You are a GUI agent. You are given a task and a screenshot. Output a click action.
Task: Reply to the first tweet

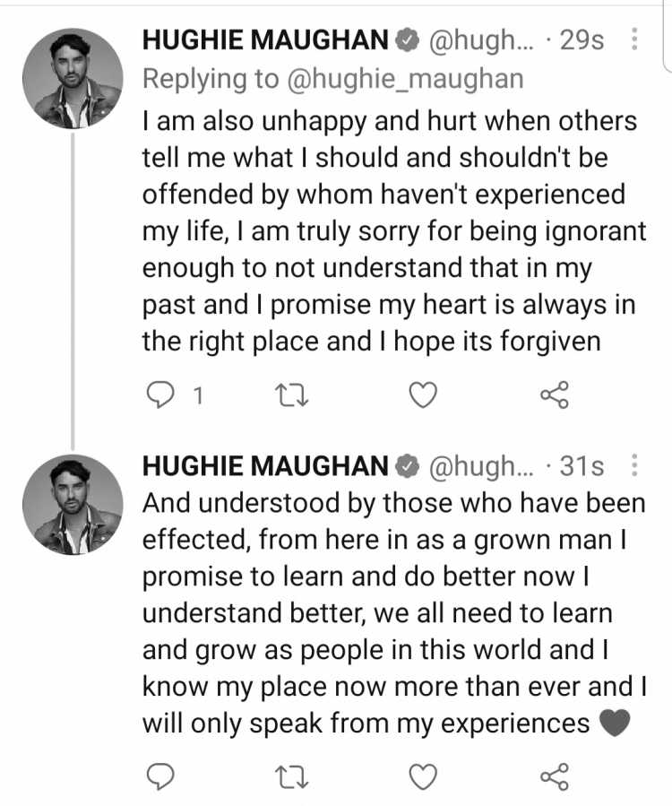click(159, 395)
